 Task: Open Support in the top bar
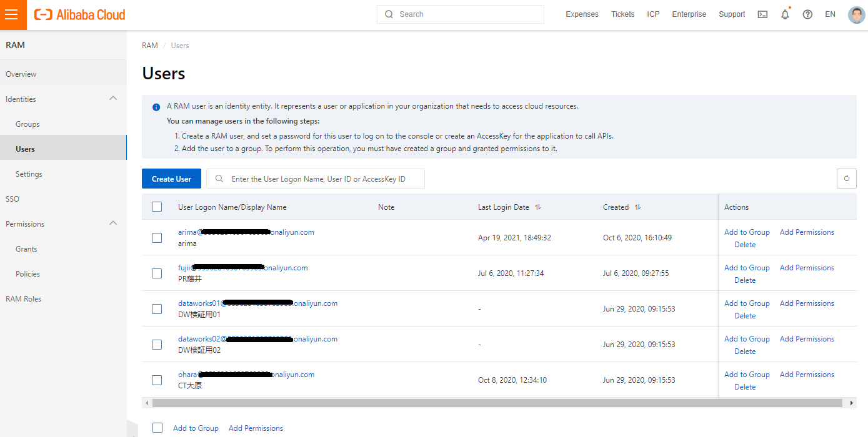[732, 14]
